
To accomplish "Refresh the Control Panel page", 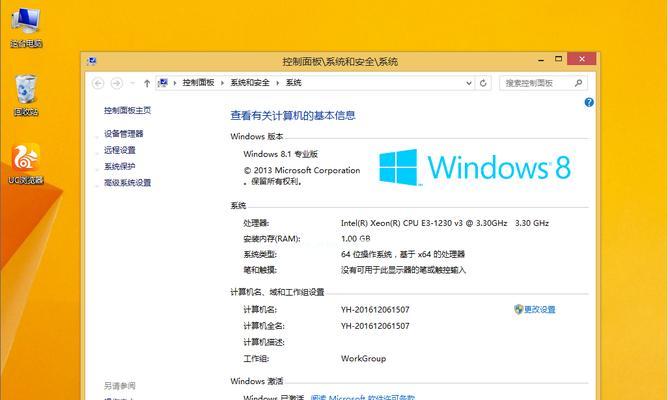I will click(483, 83).
